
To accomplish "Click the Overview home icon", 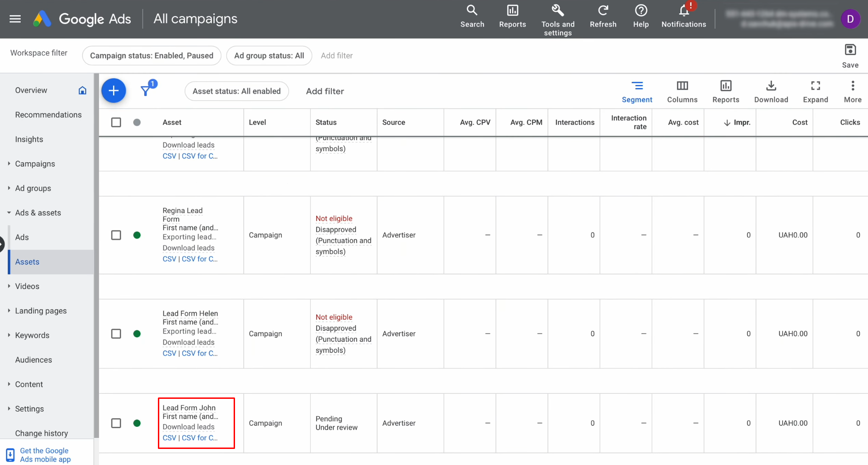I will (82, 90).
